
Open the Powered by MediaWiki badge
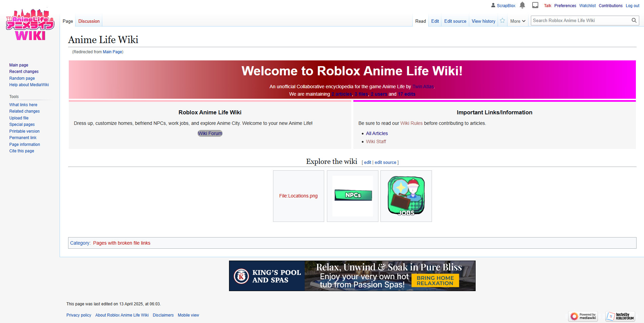click(583, 316)
